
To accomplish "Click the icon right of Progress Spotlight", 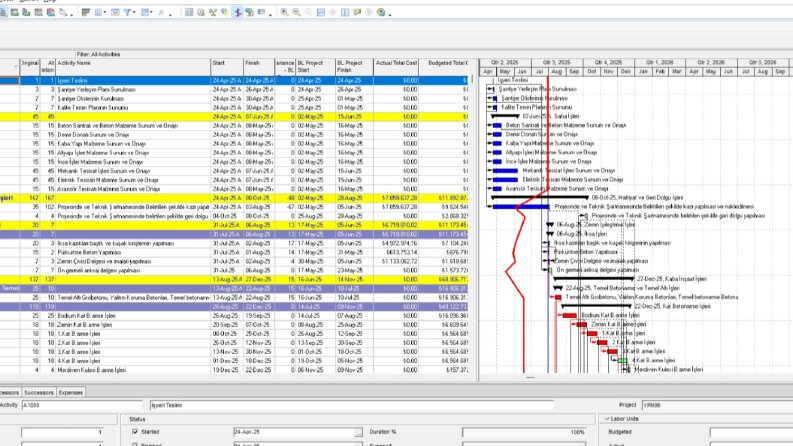I will tap(249, 12).
